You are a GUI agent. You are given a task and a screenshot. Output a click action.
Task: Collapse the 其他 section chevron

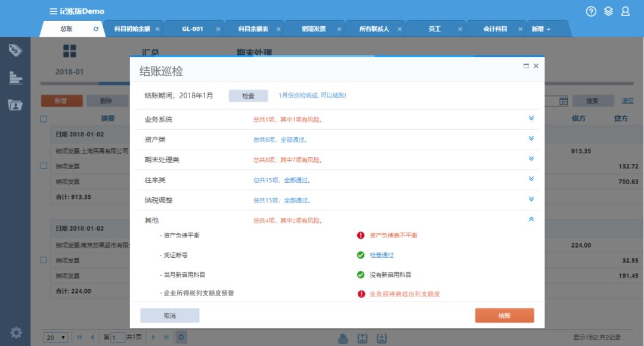click(531, 220)
